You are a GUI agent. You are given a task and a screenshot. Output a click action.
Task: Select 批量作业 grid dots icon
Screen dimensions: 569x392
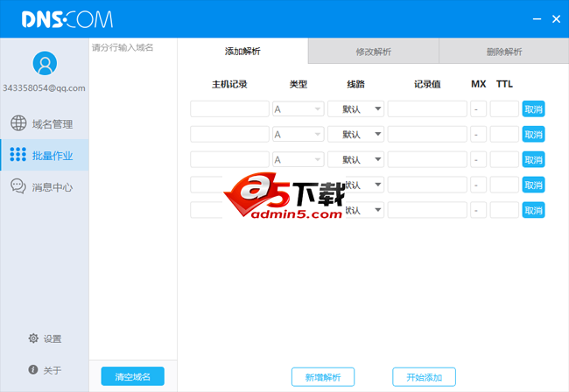[x=18, y=155]
